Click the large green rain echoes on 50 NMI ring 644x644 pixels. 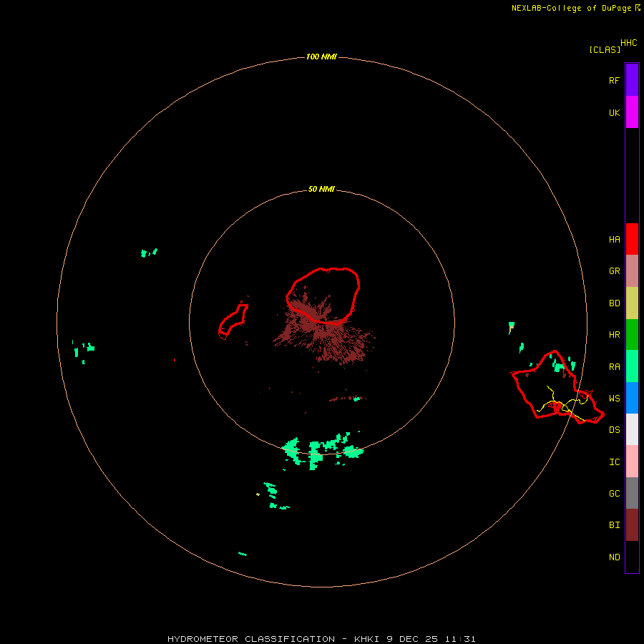tap(323, 451)
